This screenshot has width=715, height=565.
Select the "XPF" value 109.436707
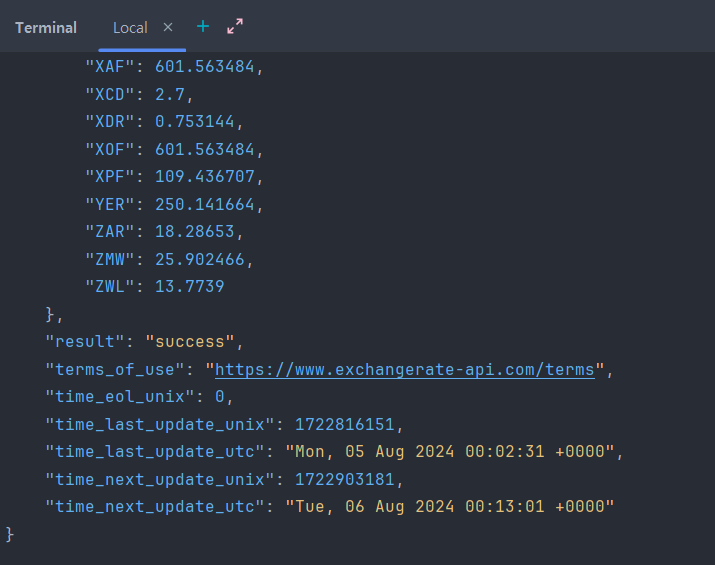204,176
